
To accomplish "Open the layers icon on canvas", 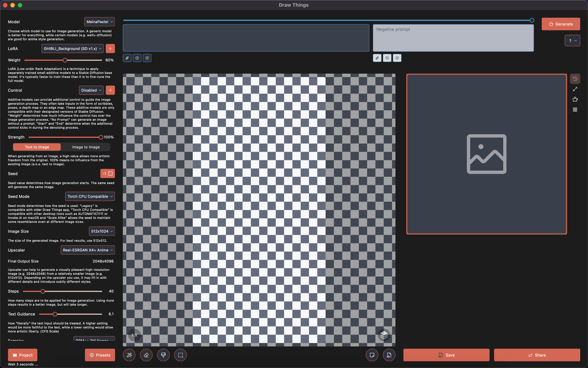I will coord(384,335).
